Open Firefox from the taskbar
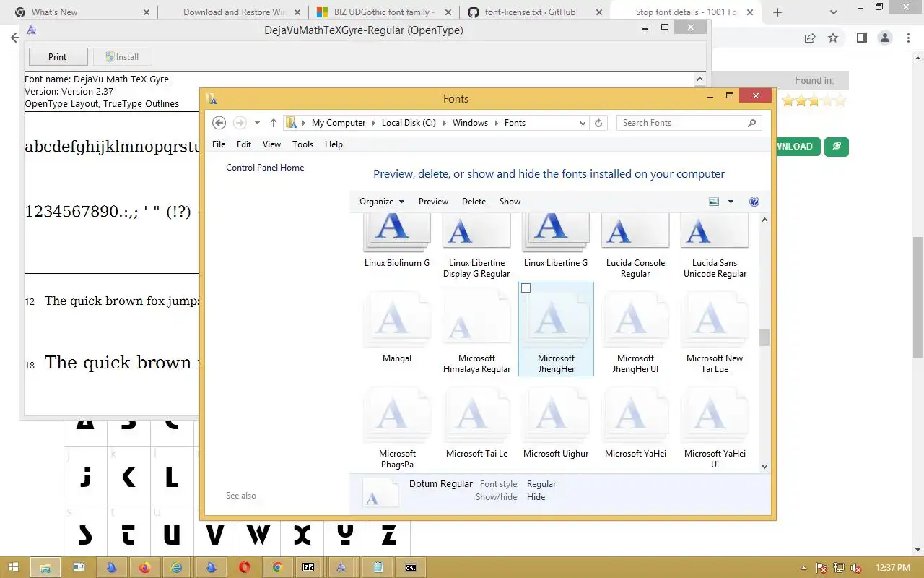This screenshot has height=578, width=924. tap(144, 567)
